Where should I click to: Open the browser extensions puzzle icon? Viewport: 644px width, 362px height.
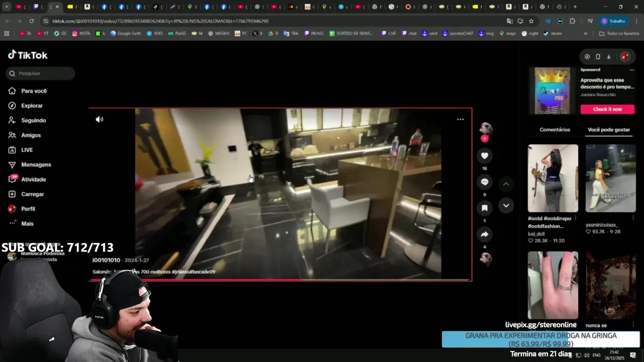click(x=573, y=21)
